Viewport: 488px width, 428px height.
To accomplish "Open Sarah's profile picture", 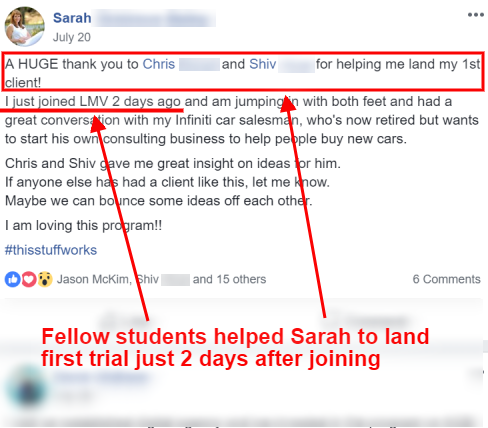I will click(24, 26).
